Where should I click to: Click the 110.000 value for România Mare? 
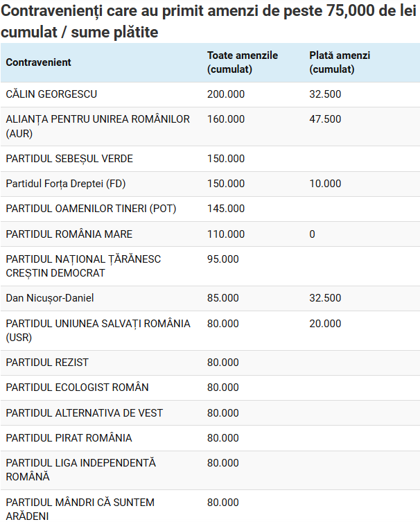pyautogui.click(x=226, y=234)
